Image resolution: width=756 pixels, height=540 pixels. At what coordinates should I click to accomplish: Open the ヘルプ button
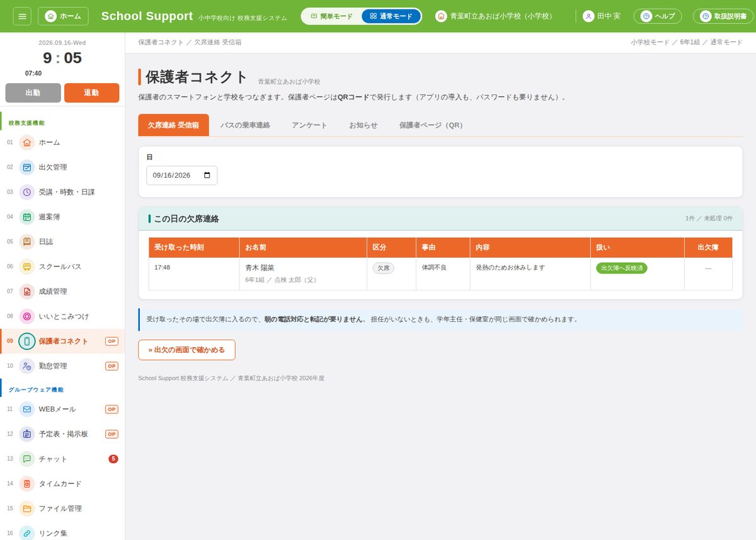657,16
